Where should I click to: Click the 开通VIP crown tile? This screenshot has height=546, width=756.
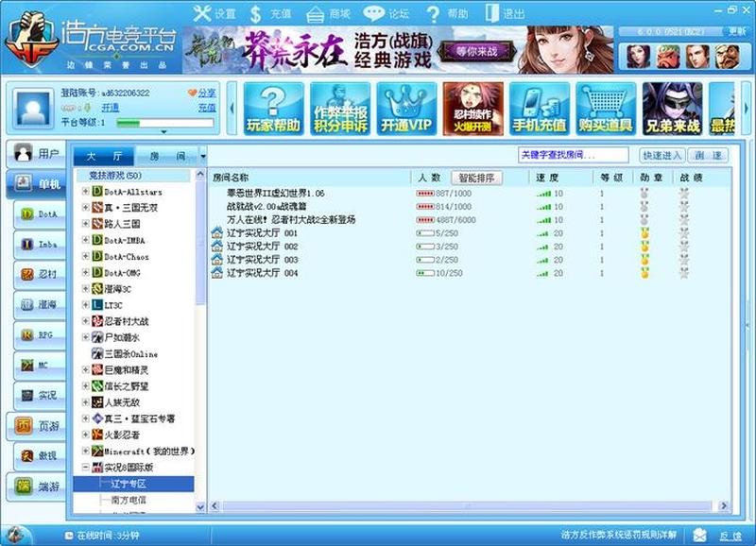[406, 109]
